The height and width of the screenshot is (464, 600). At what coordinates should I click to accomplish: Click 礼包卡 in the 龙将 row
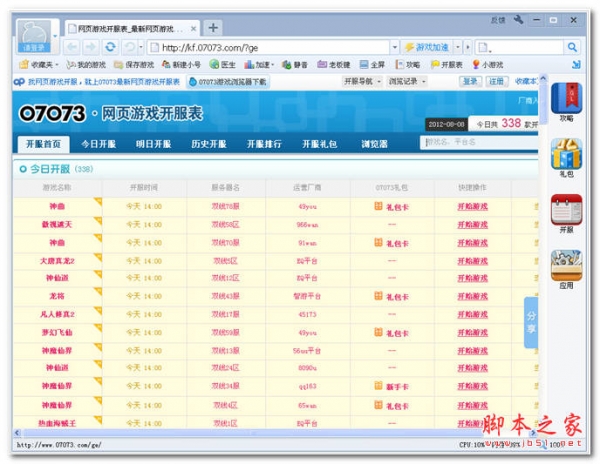[391, 296]
